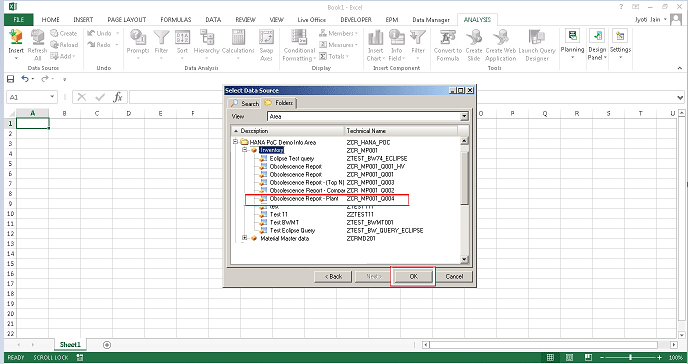Image resolution: width=688 pixels, height=364 pixels.
Task: Switch to the Search tab in dialog
Action: pyautogui.click(x=244, y=103)
